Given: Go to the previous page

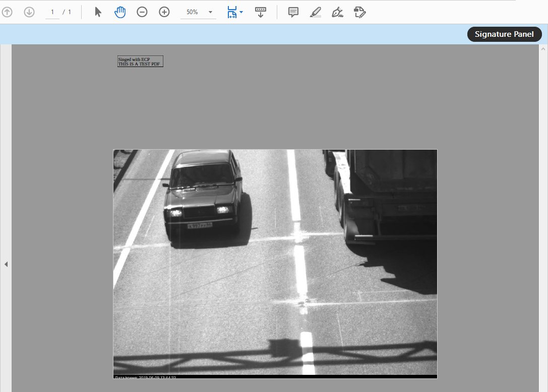Looking at the screenshot, I should [7, 12].
